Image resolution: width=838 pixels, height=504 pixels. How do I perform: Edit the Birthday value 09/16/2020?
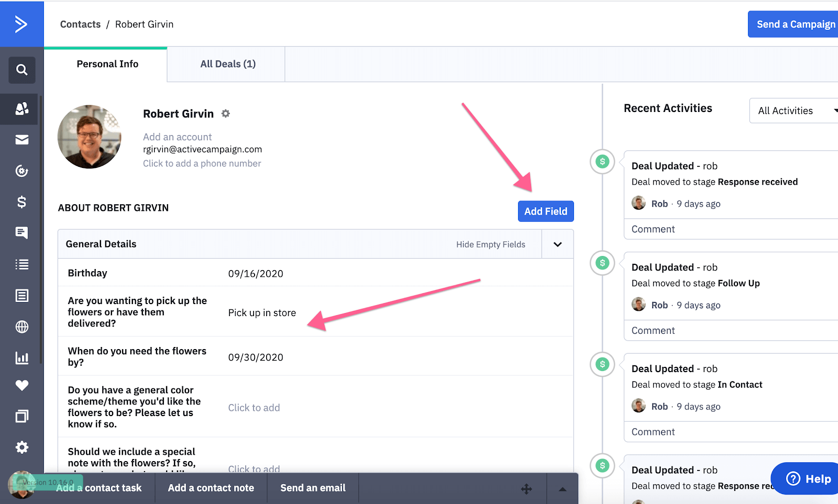tap(256, 274)
